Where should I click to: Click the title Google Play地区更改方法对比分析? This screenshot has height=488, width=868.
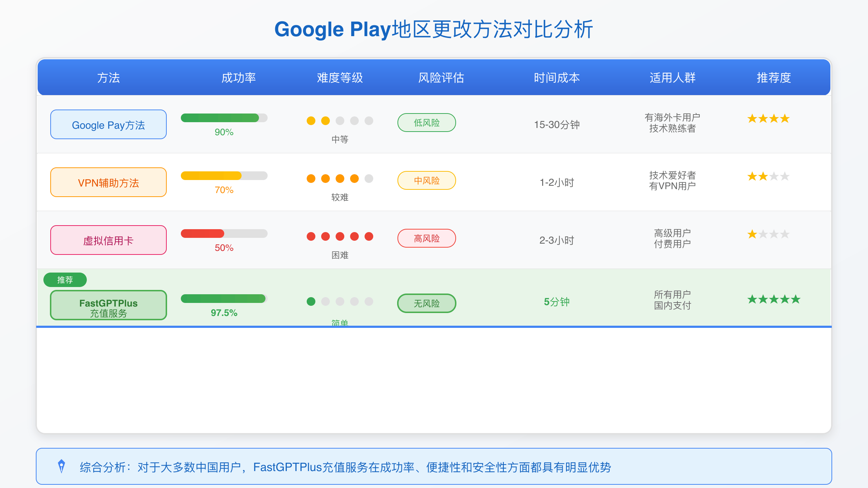pos(434,29)
